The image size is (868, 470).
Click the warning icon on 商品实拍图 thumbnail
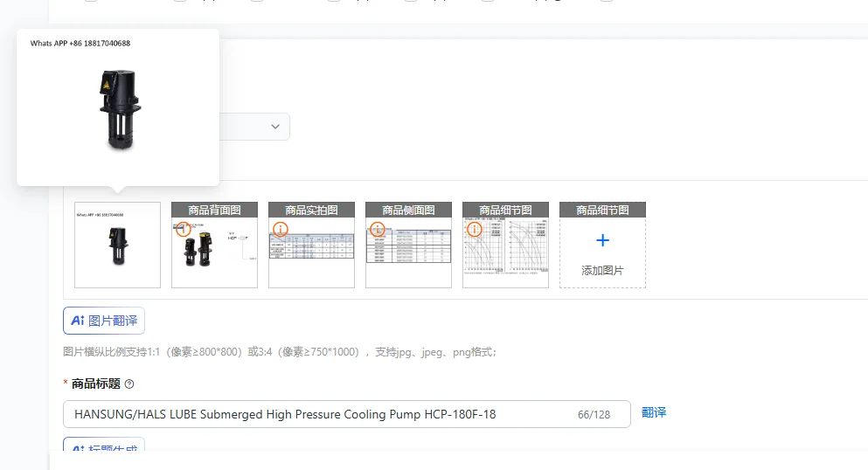click(x=281, y=229)
